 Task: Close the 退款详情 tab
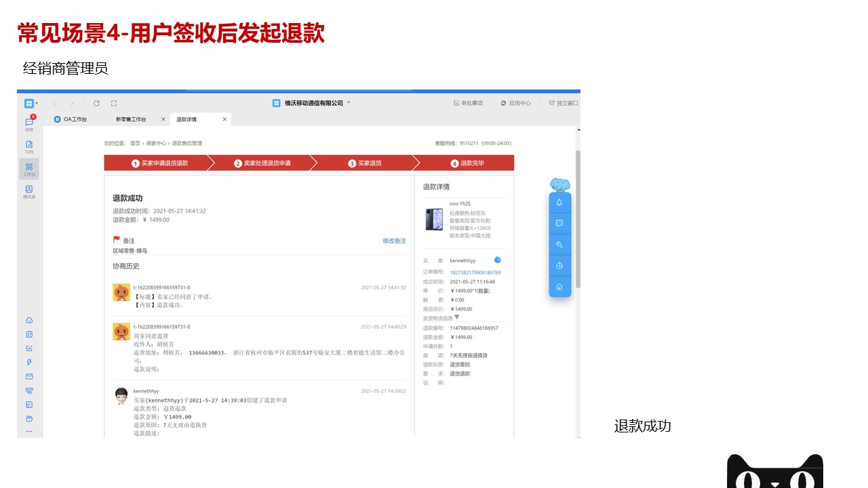224,119
